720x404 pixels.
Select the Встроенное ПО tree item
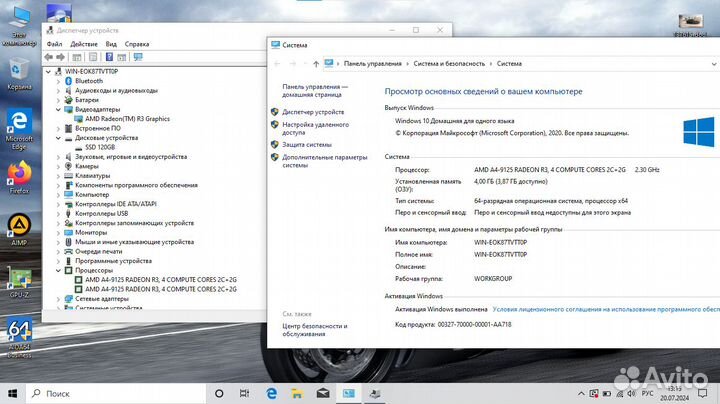click(x=98, y=129)
